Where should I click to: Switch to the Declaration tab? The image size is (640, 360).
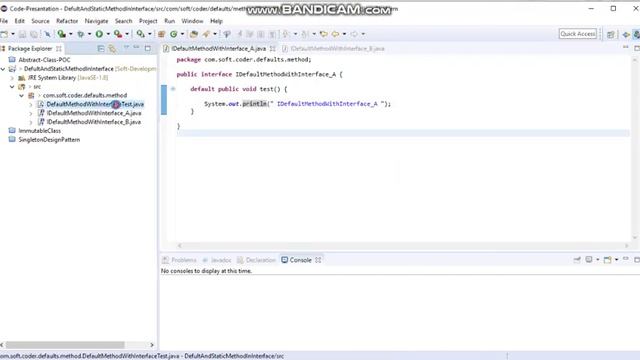point(256,260)
